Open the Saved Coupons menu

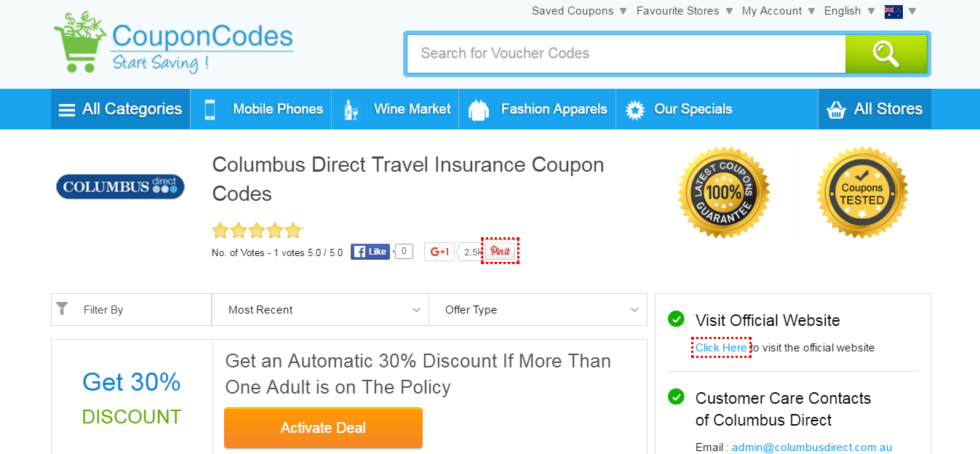[579, 11]
